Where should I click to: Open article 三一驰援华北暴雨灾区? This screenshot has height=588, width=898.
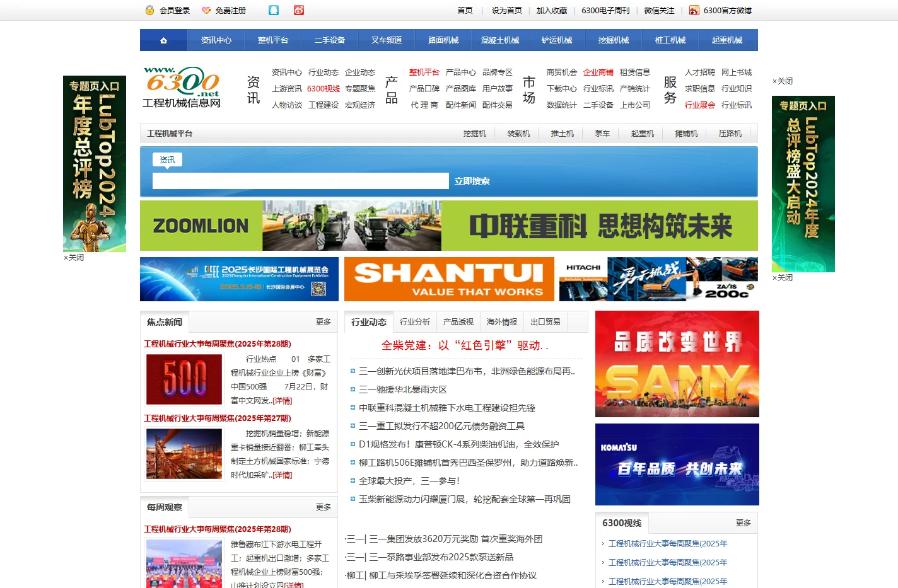[x=403, y=389]
